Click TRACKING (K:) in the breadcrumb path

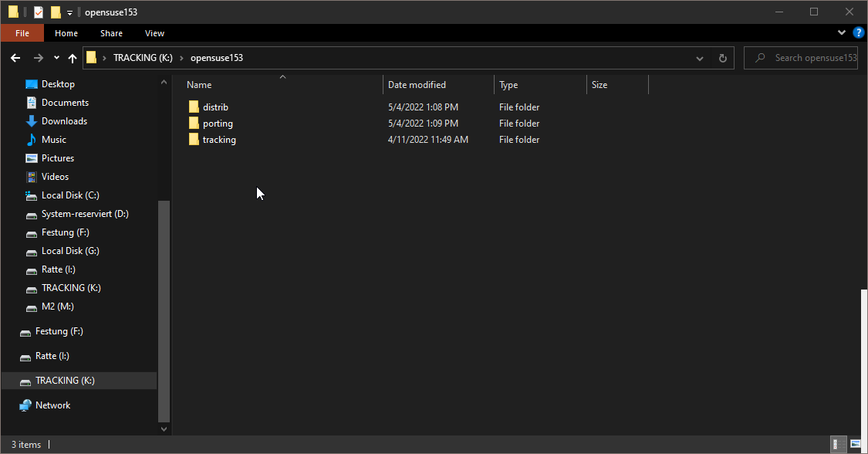click(143, 58)
